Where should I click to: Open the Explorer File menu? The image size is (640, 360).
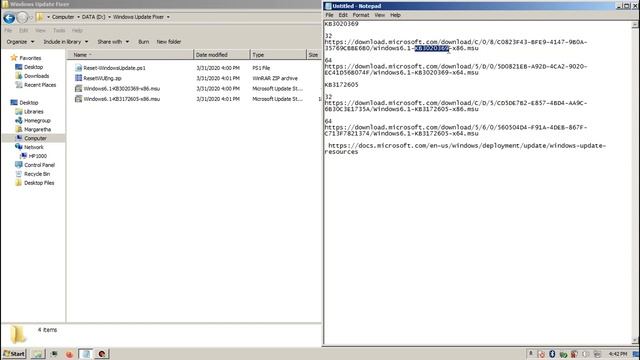pyautogui.click(x=8, y=31)
